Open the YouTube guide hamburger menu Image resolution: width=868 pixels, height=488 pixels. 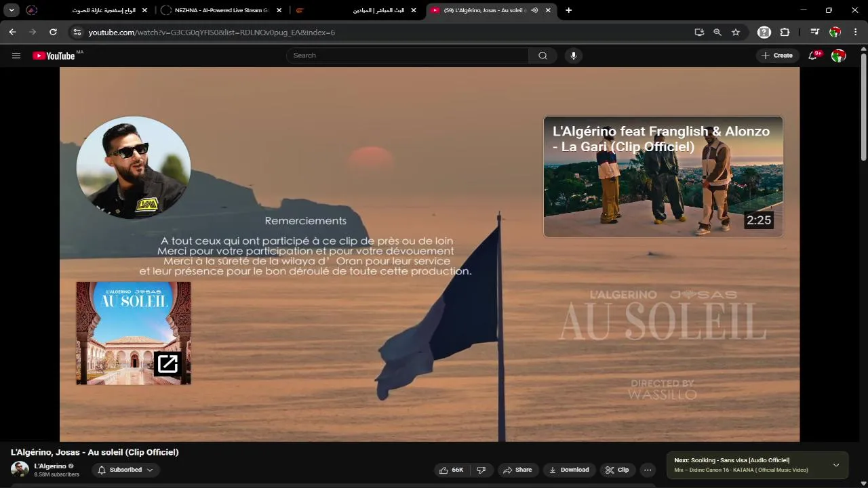point(16,56)
